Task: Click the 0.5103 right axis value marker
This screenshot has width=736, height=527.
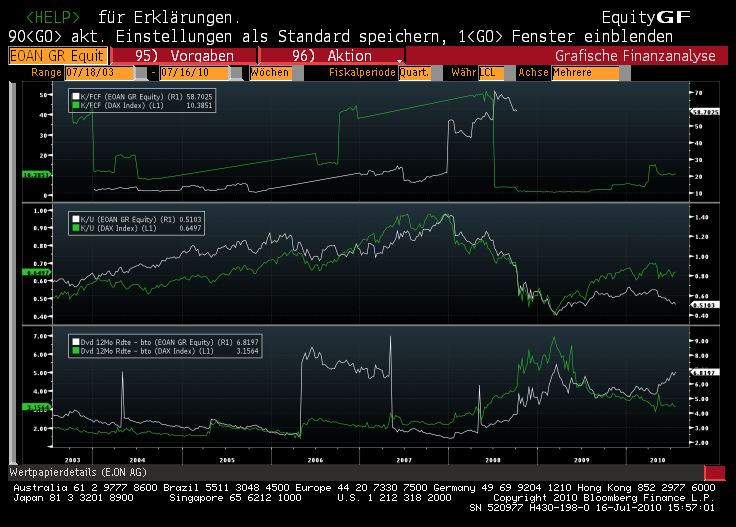Action: click(705, 305)
